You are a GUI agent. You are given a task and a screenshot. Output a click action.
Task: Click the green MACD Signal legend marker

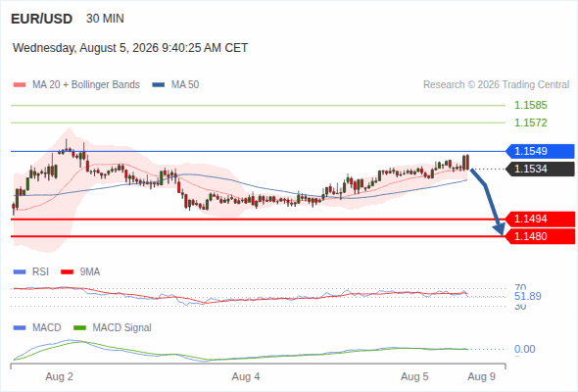pos(79,328)
